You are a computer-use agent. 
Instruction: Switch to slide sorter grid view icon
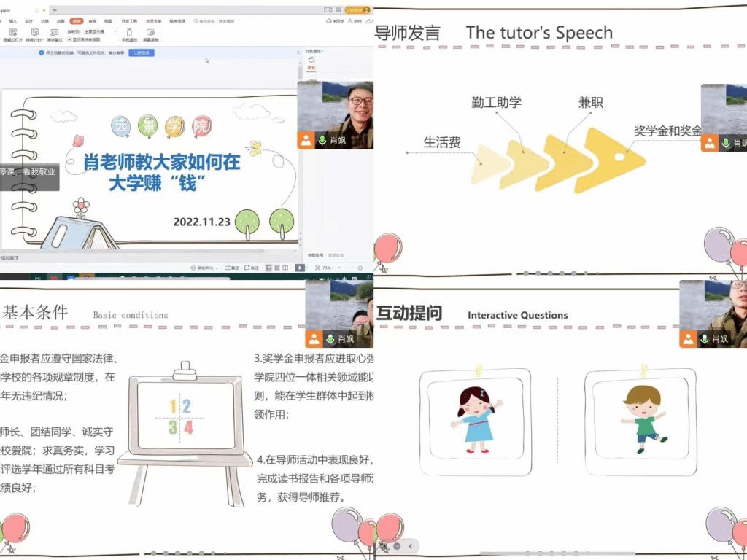click(x=277, y=268)
